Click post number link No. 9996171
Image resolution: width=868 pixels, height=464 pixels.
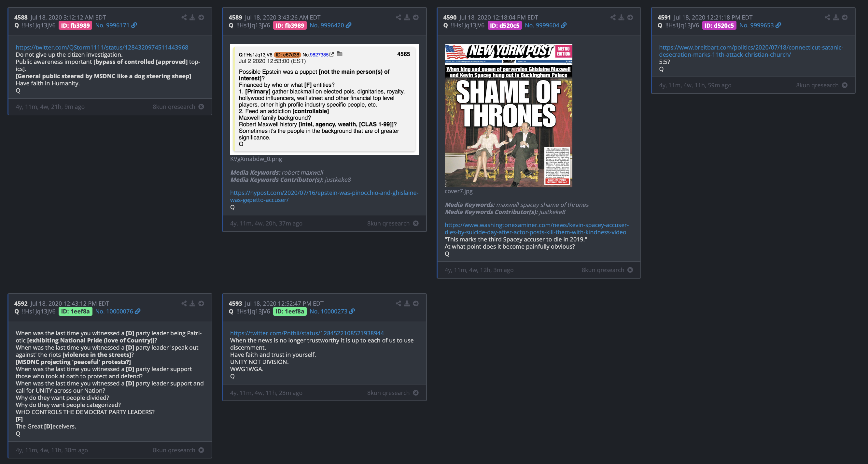[112, 25]
